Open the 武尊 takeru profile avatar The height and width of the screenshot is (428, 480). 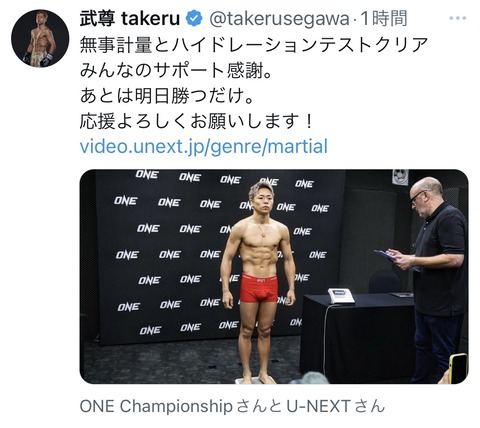click(x=40, y=39)
